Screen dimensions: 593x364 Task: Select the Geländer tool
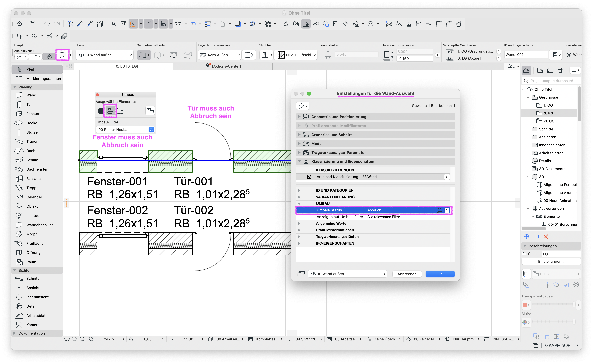pos(37,197)
